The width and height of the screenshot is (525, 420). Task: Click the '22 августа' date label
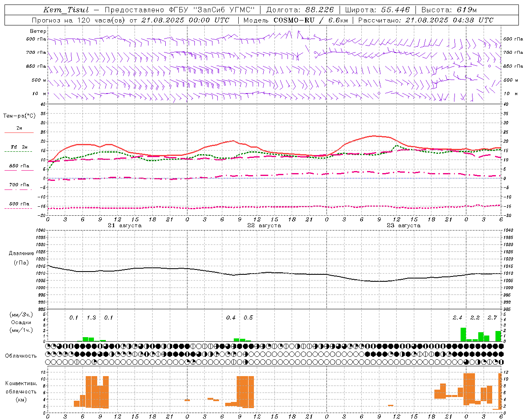[x=264, y=226]
